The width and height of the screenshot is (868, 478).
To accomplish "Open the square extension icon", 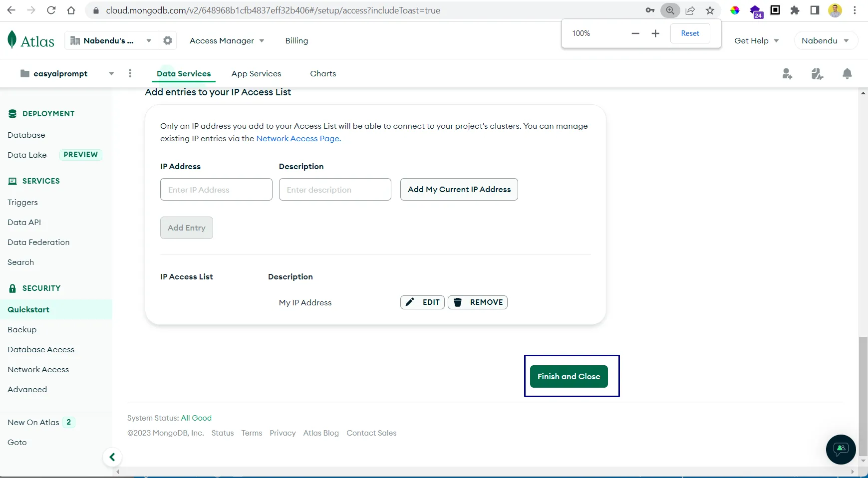I will [775, 10].
